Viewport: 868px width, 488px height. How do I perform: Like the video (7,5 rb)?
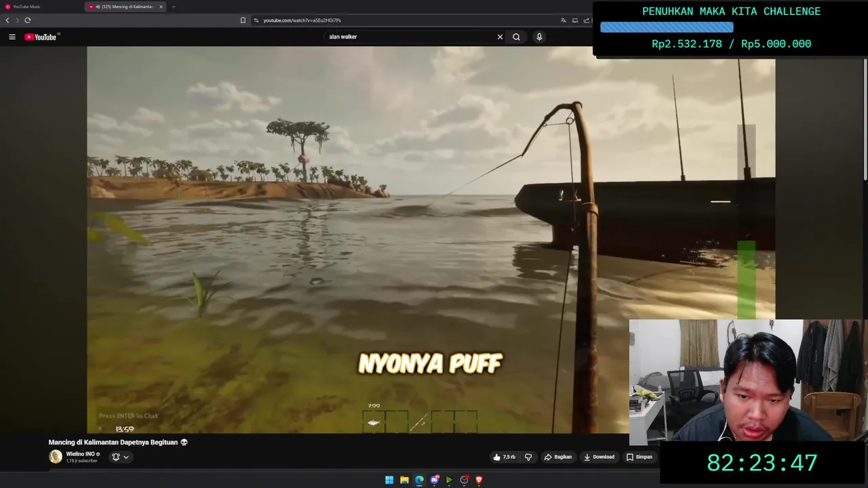click(504, 457)
